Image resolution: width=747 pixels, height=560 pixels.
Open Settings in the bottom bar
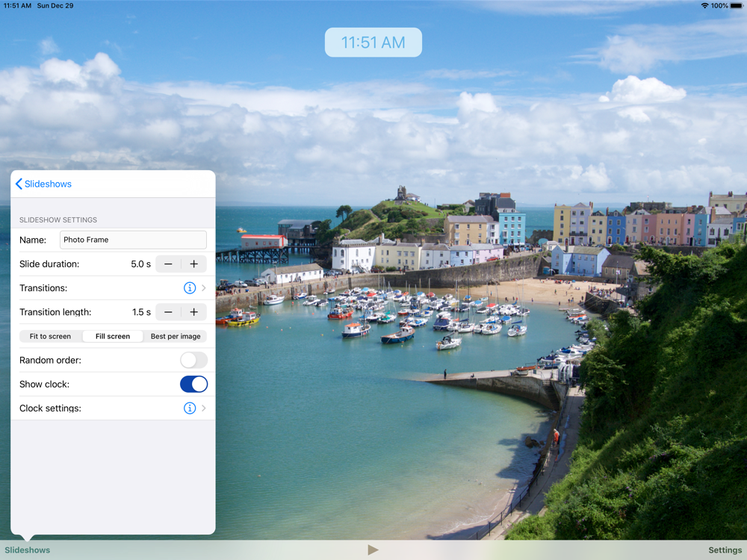725,550
